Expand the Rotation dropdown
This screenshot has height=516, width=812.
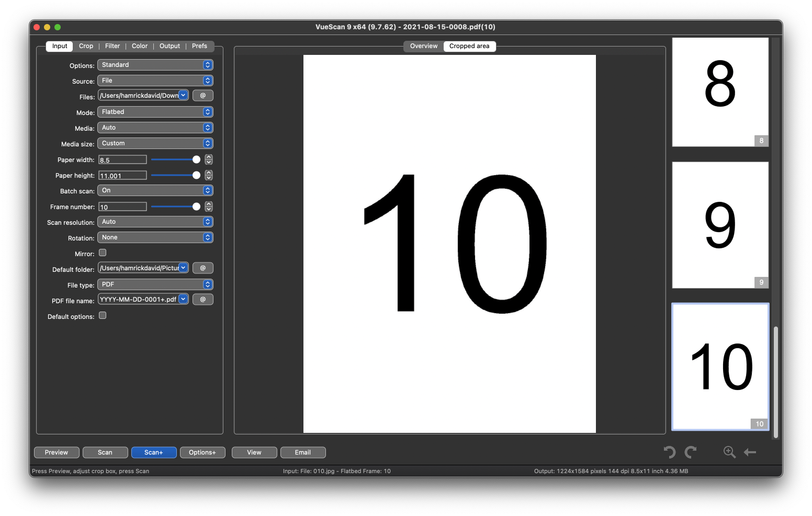coord(155,237)
